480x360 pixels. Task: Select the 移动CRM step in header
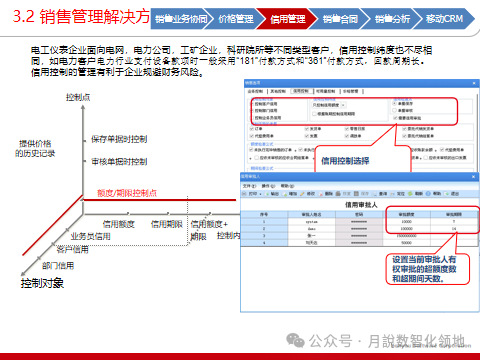(444, 19)
